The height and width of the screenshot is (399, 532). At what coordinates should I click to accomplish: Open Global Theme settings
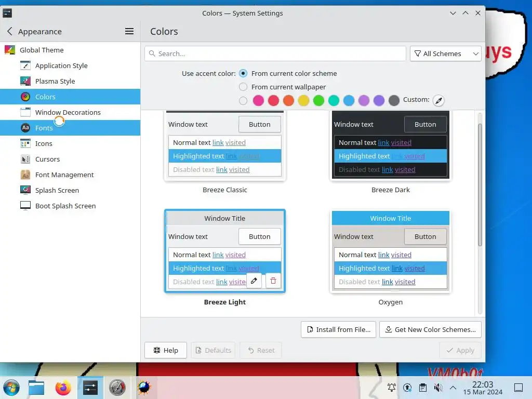pyautogui.click(x=70, y=50)
